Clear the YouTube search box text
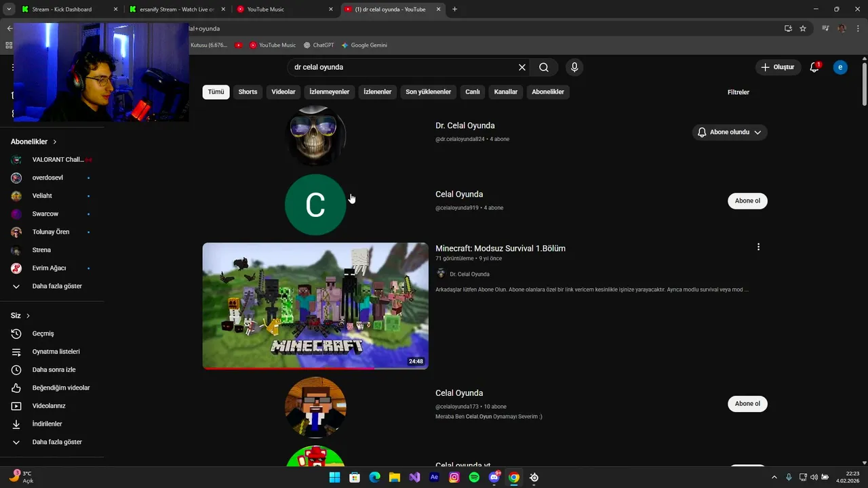868x488 pixels. point(522,67)
